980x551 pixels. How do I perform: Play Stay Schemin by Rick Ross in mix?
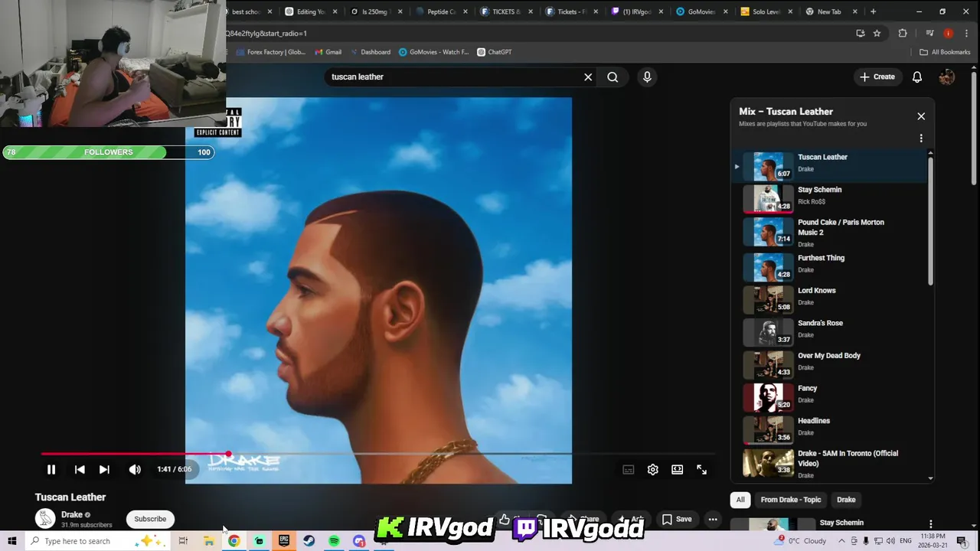[x=828, y=198]
